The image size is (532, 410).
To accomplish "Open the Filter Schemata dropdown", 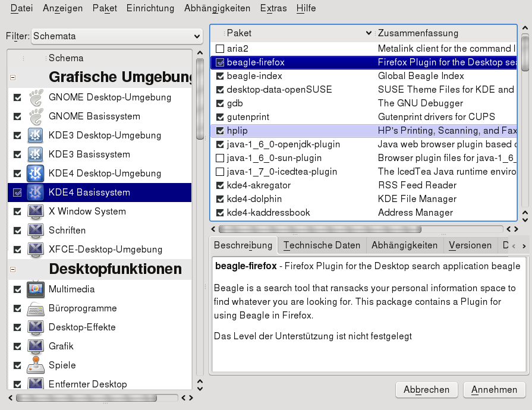I will pyautogui.click(x=117, y=36).
